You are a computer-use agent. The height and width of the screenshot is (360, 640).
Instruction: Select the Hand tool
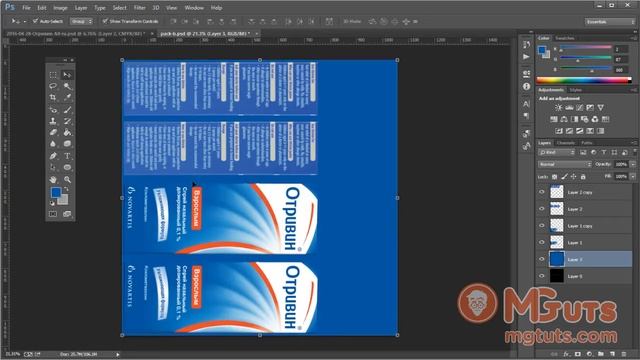click(53, 179)
